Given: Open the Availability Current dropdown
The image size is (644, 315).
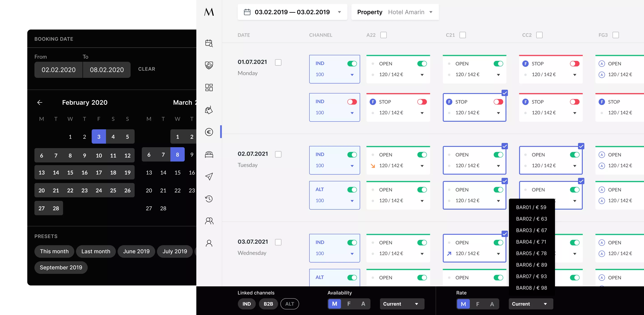Looking at the screenshot, I should [x=402, y=304].
